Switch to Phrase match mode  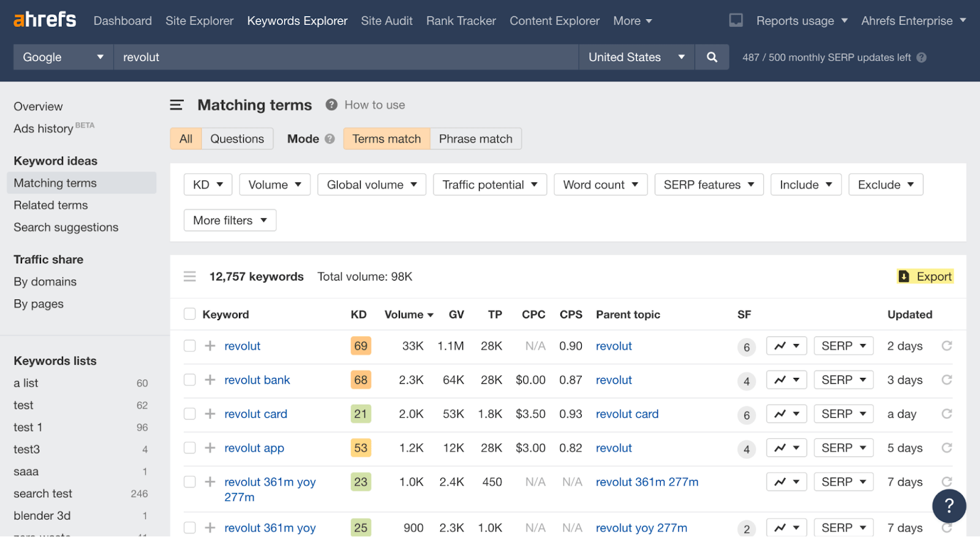475,139
